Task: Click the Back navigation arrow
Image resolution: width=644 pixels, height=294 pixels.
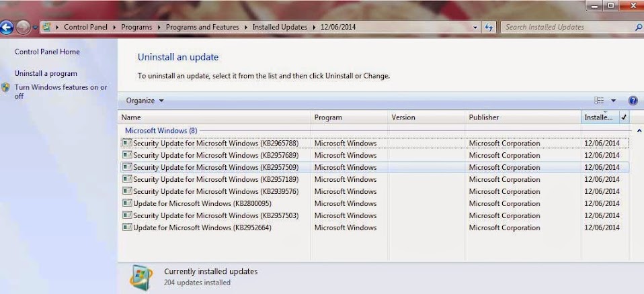Action: click(6, 28)
